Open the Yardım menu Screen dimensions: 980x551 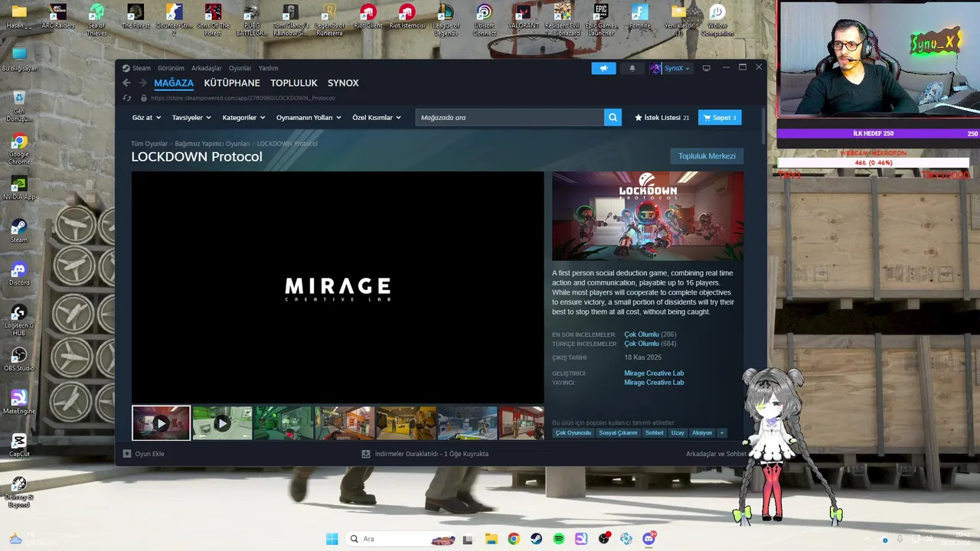(268, 68)
